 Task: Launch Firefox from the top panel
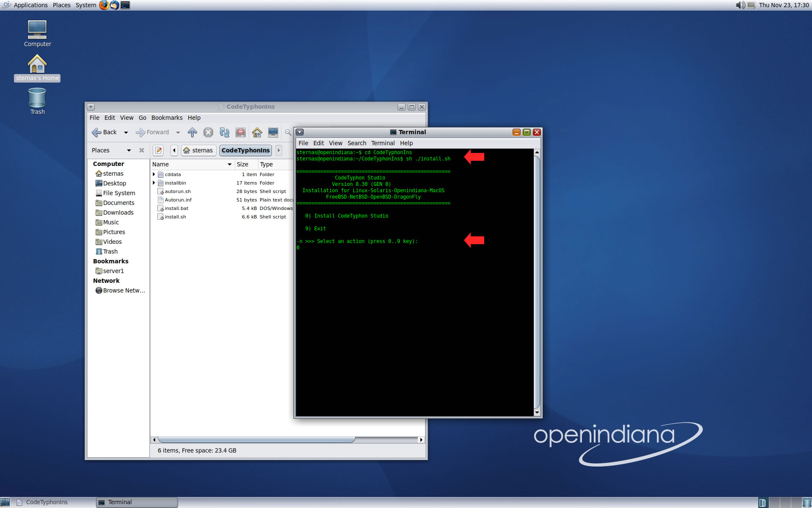click(104, 5)
